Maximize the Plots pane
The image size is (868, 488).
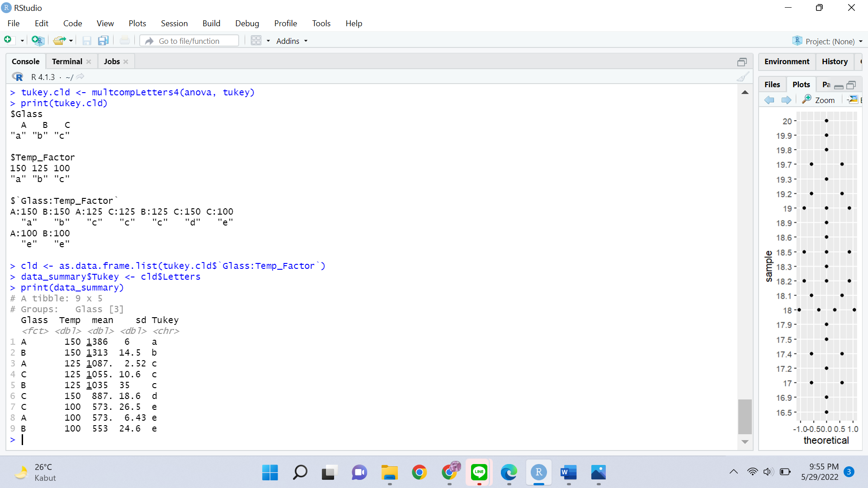[851, 85]
